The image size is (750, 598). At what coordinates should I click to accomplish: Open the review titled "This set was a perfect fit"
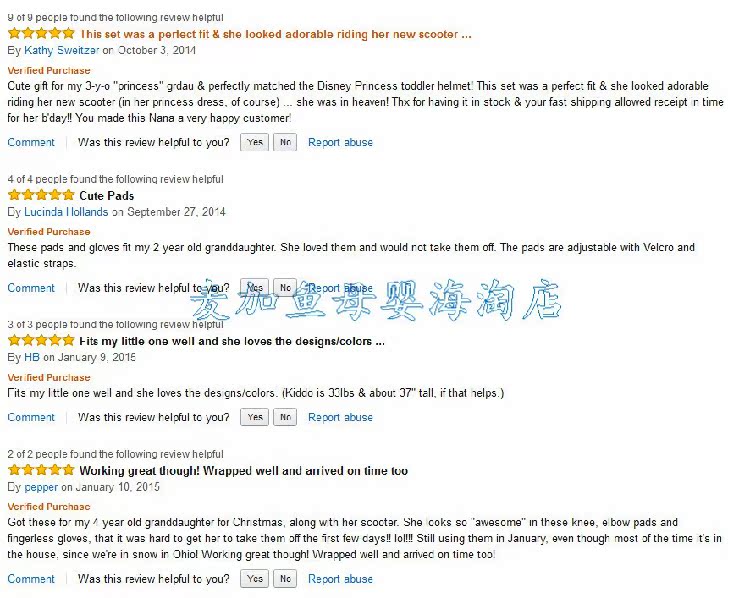[x=276, y=34]
